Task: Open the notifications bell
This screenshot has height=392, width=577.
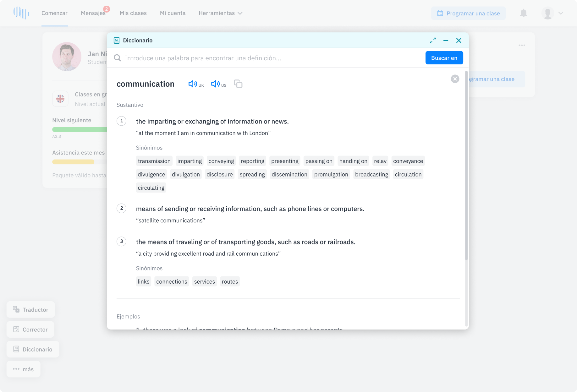Action: coord(523,13)
